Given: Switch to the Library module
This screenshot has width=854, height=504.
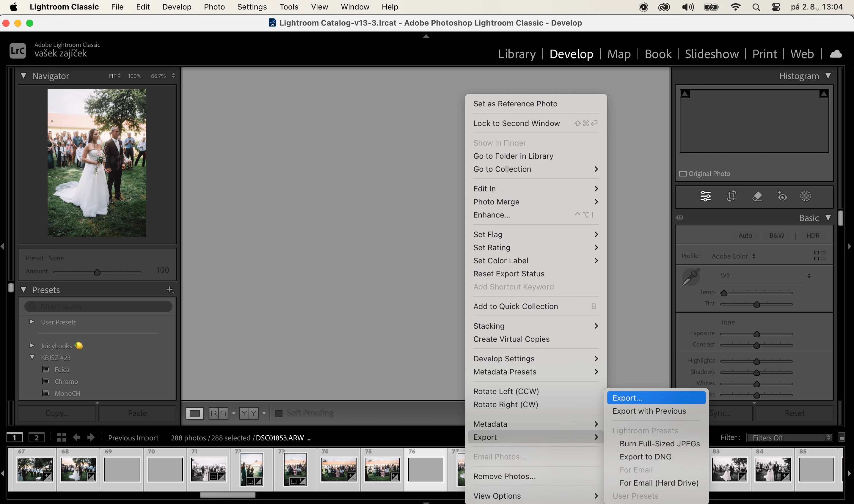Looking at the screenshot, I should tap(517, 54).
